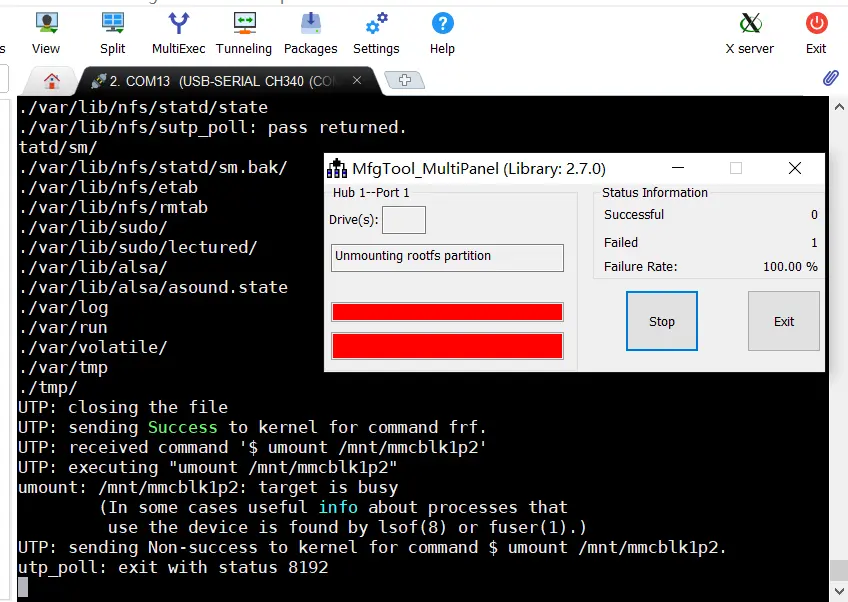Click 'Hub 1--Port 1' group label
The width and height of the screenshot is (848, 602).
tap(371, 193)
